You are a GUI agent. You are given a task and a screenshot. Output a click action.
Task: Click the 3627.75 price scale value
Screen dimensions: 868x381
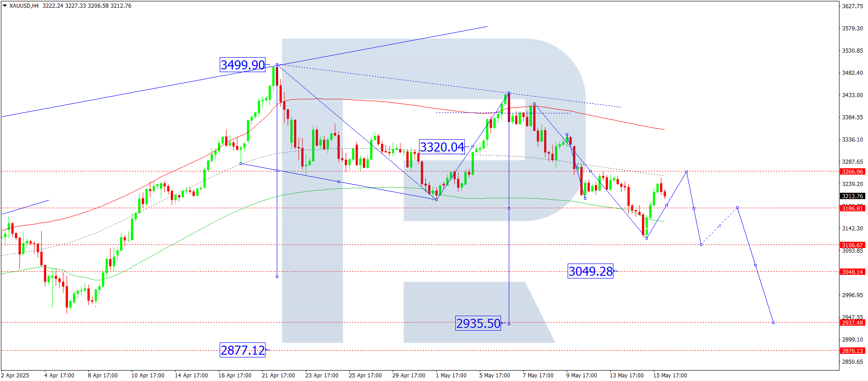tap(852, 6)
